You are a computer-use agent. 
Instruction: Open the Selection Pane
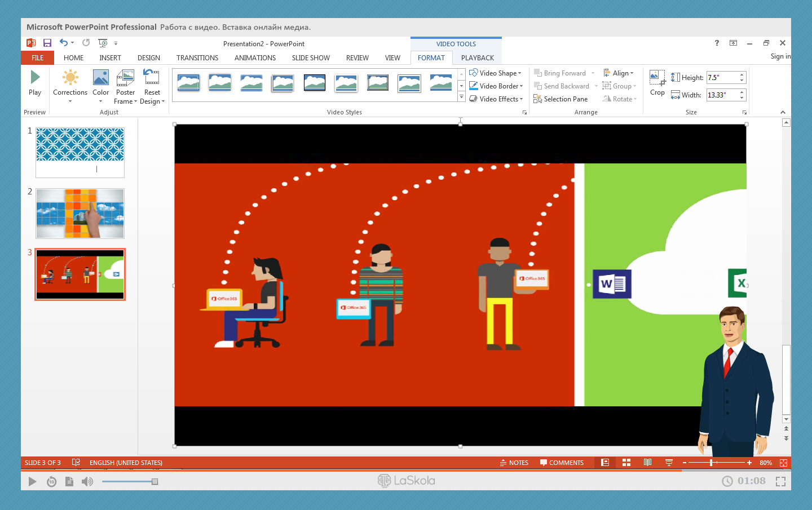(561, 99)
